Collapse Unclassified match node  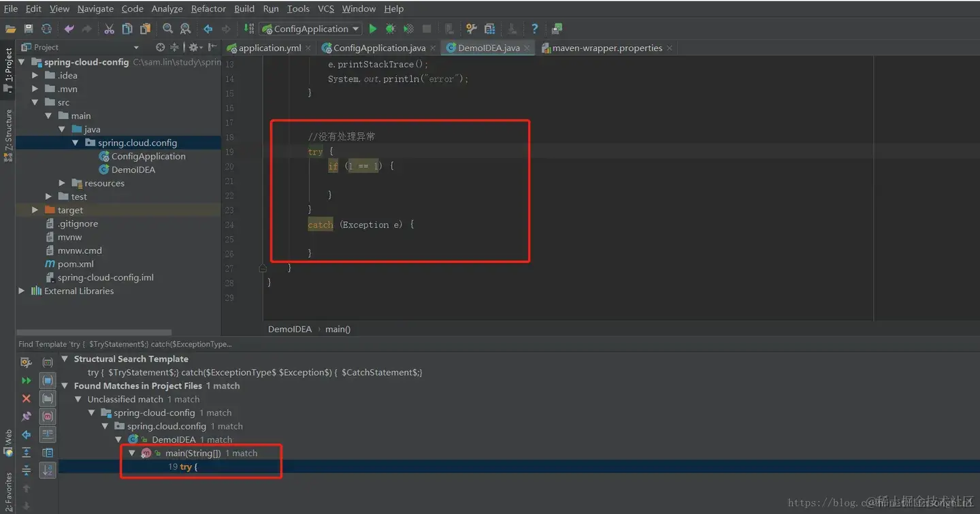[x=78, y=399]
